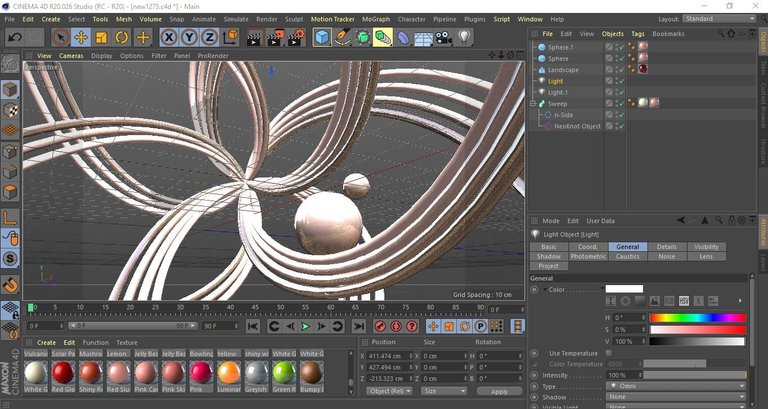Activate the Scale tool in the top toolbar
768x409 pixels.
(x=101, y=37)
